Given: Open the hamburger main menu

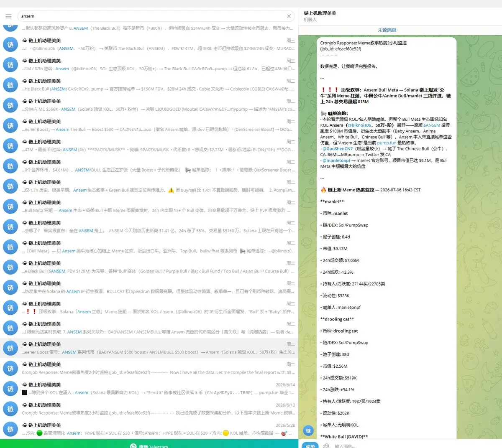Looking at the screenshot, I should point(8,16).
